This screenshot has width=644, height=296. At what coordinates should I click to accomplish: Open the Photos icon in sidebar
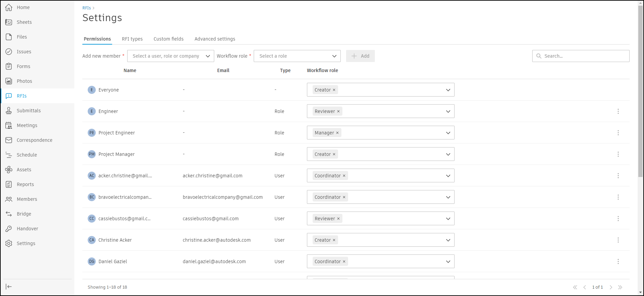[x=9, y=81]
